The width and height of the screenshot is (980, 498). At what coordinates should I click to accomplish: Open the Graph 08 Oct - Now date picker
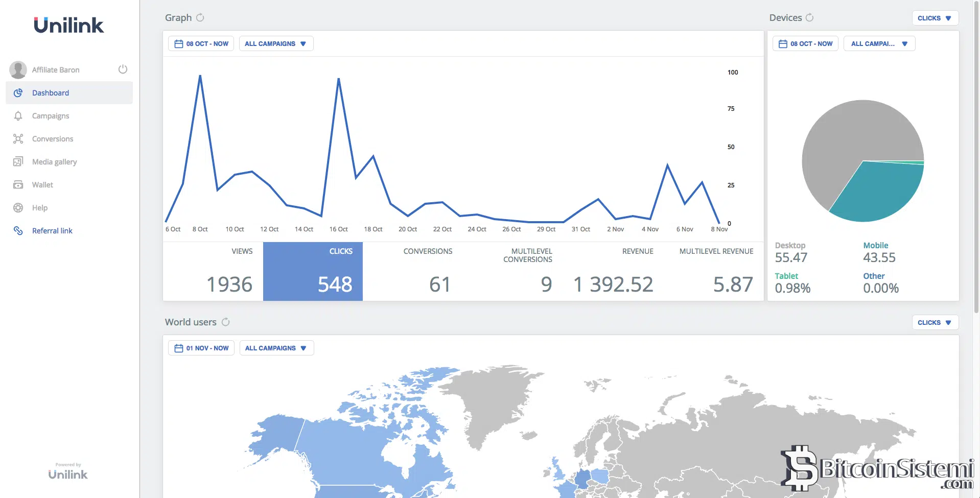(201, 44)
